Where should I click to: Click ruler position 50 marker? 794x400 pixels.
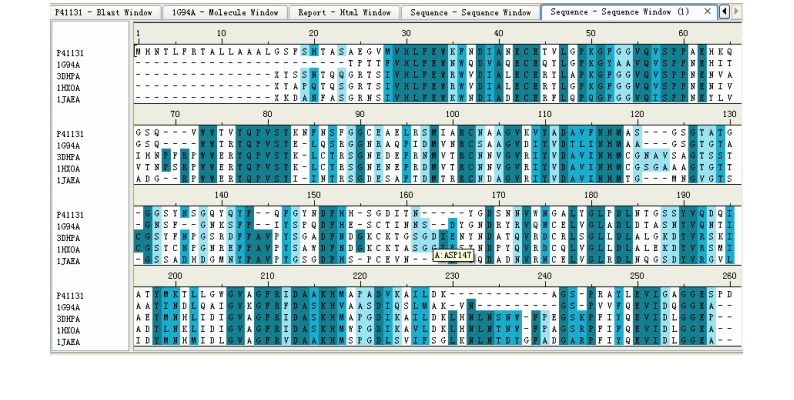[x=591, y=33]
